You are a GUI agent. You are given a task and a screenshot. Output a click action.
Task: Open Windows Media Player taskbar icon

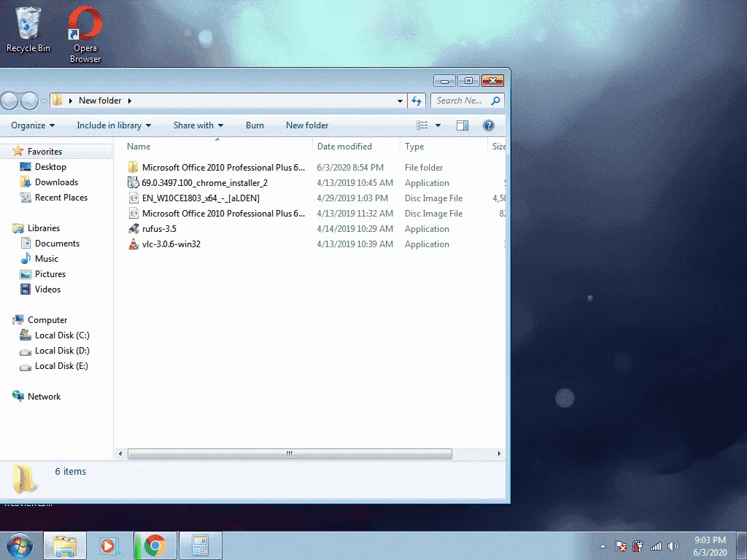pos(109,545)
